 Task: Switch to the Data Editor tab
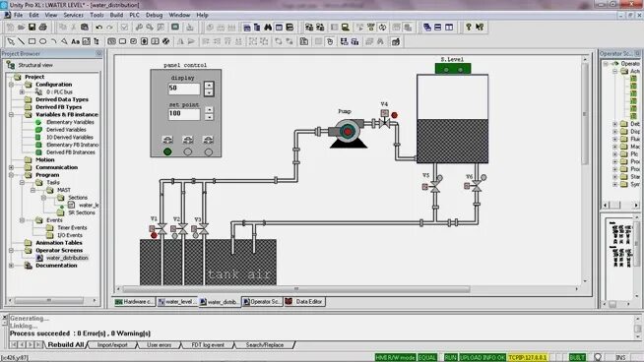[304, 302]
